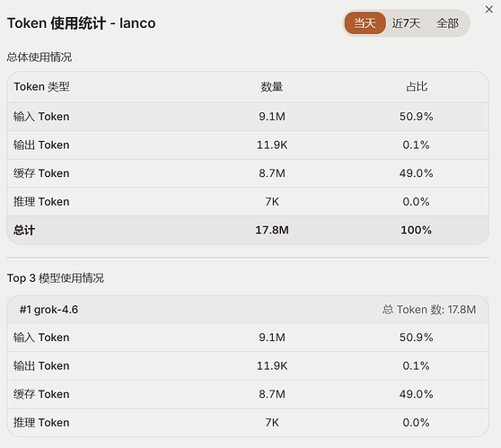Select the 缓存 Token row in overall table

pos(248,173)
